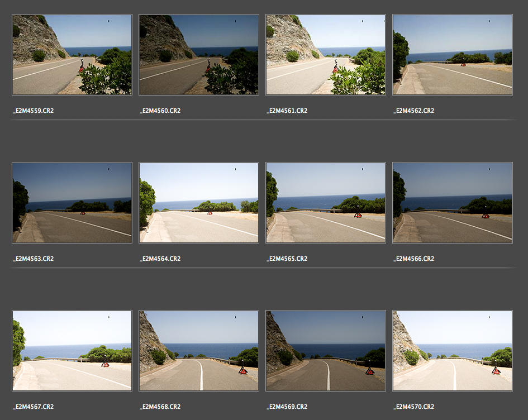Select the filename label _E2M4565.CR2
This screenshot has height=420, width=528.
point(287,259)
